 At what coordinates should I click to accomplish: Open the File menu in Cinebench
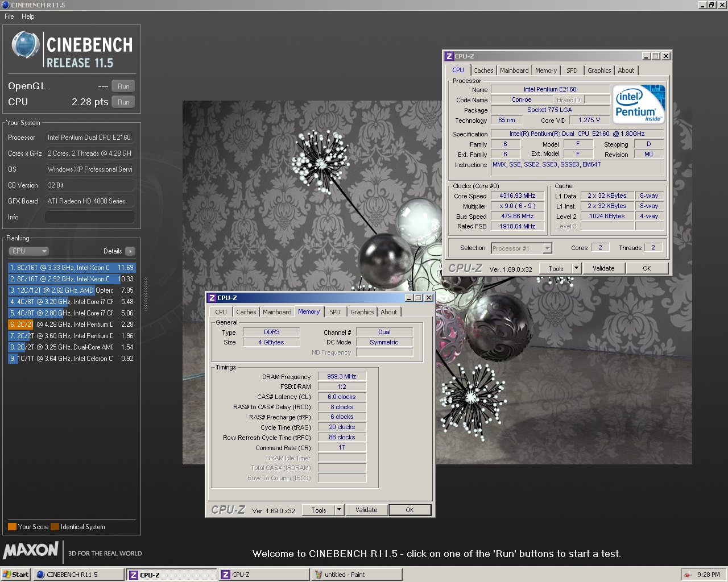[x=9, y=16]
